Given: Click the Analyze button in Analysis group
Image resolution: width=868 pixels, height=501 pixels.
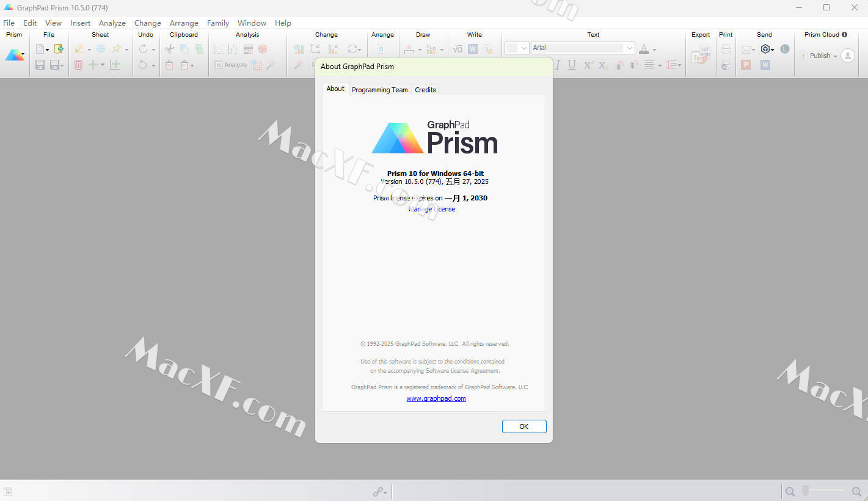Looking at the screenshot, I should (x=230, y=65).
